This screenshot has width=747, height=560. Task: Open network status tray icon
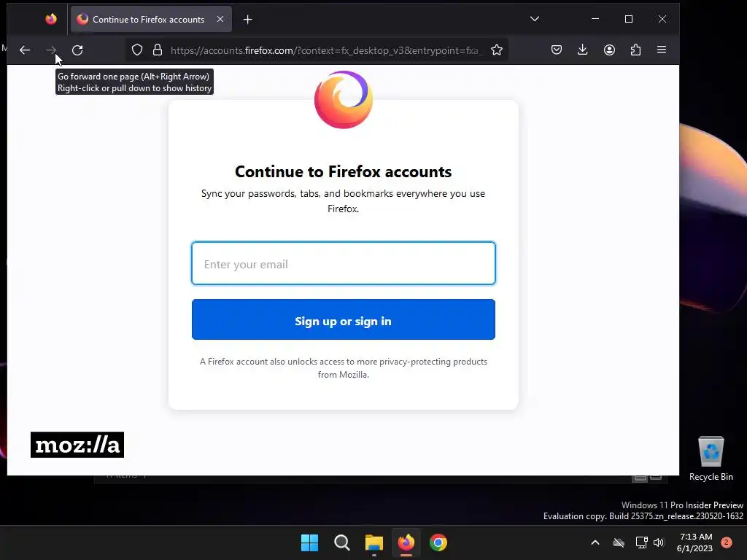pyautogui.click(x=641, y=542)
